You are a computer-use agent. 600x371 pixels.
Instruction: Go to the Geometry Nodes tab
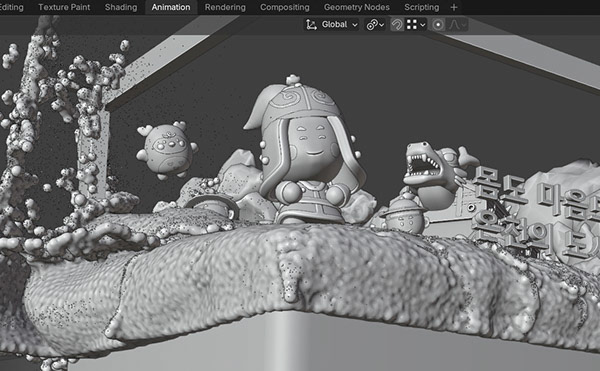tap(357, 7)
